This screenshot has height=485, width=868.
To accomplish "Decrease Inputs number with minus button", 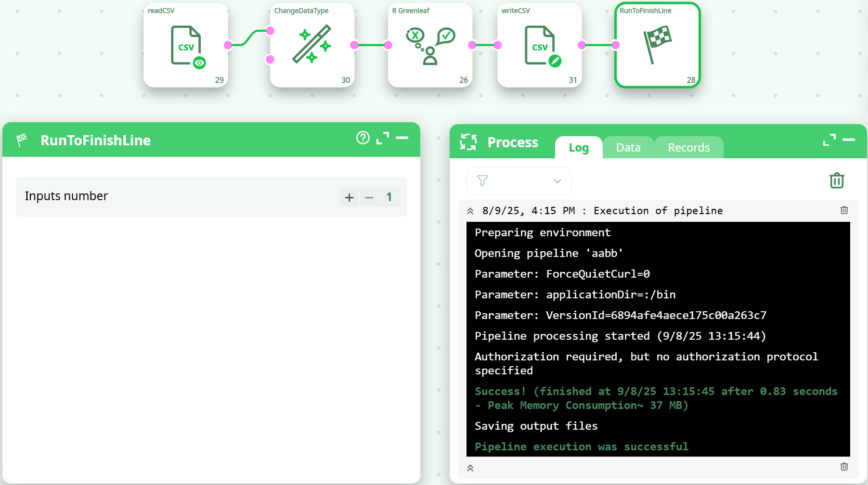I will click(x=369, y=197).
